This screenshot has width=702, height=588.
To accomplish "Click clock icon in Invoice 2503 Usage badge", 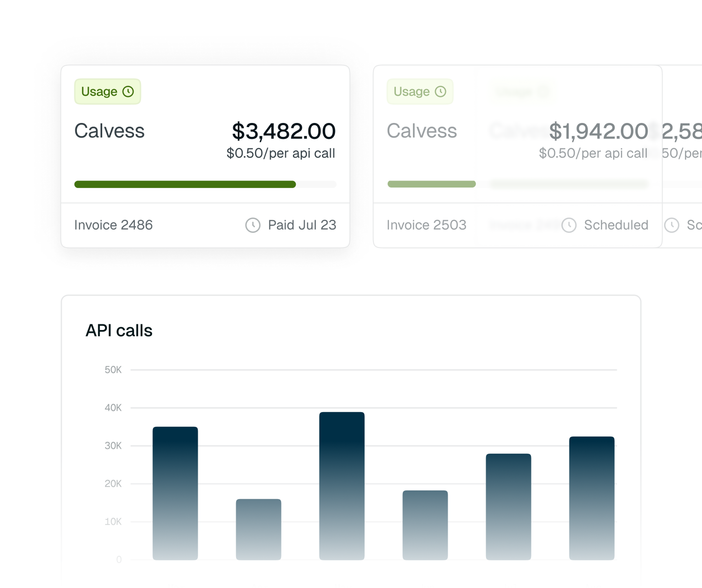I will [441, 92].
